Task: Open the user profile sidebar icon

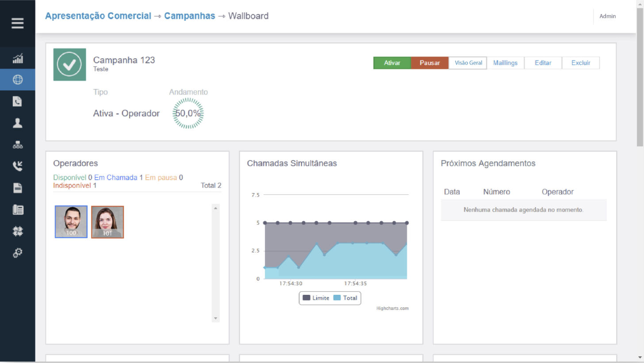Action: (x=18, y=123)
